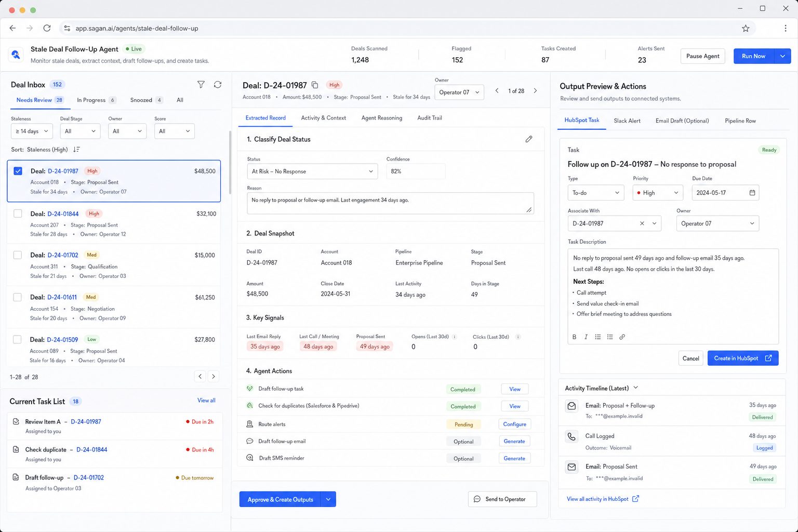The width and height of the screenshot is (798, 532).
Task: Open the inbox Owner filter dropdown
Action: (127, 131)
